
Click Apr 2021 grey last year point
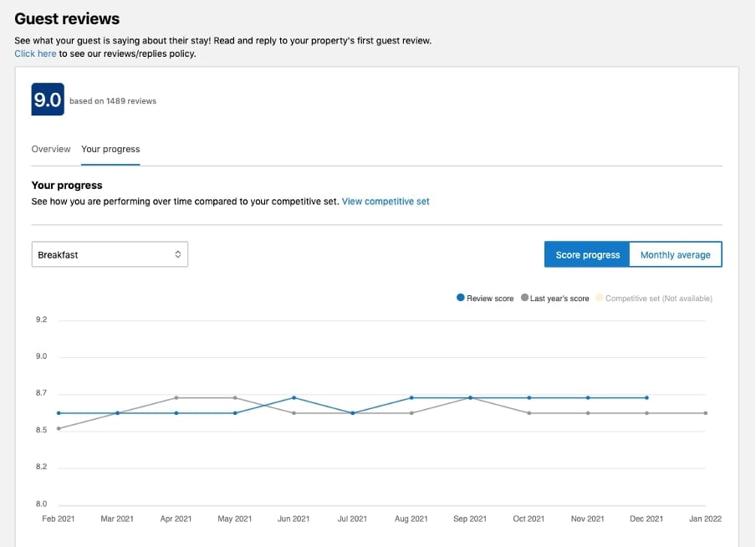(x=176, y=397)
